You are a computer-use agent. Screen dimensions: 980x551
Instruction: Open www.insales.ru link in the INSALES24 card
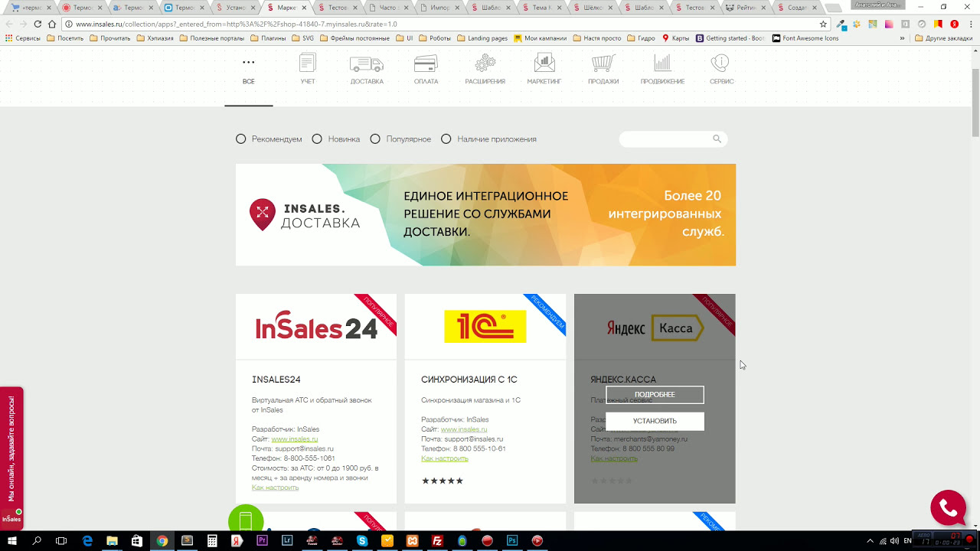point(295,439)
